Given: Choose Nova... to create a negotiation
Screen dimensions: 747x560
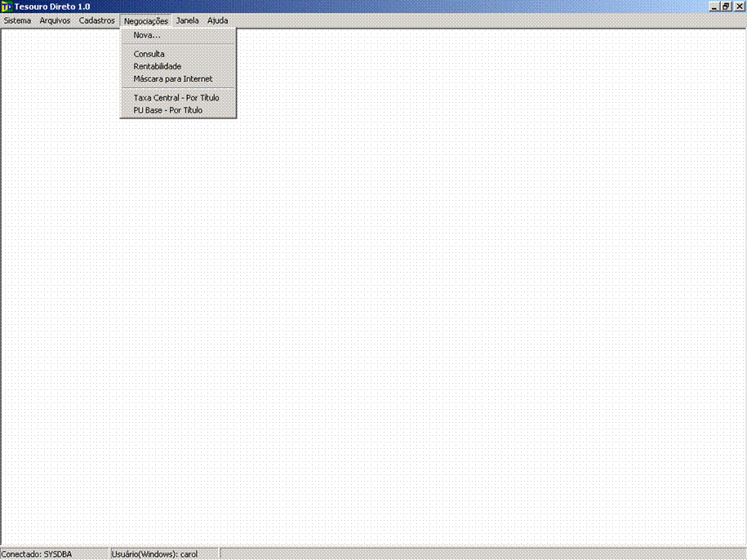Looking at the screenshot, I should tap(147, 35).
